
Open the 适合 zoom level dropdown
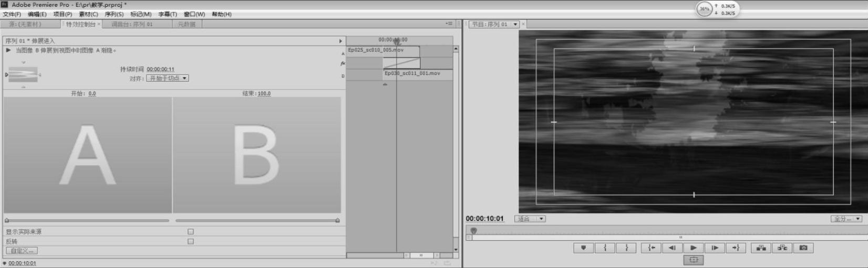[530, 219]
